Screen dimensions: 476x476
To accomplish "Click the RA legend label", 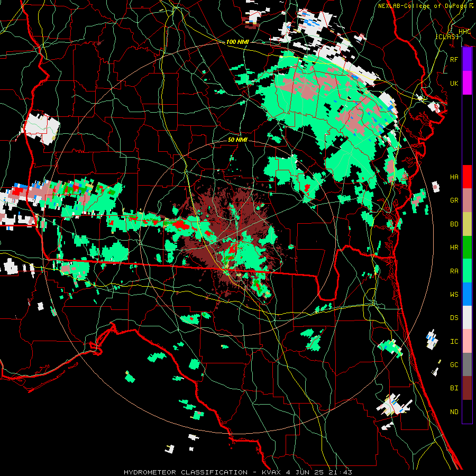I will click(454, 271).
